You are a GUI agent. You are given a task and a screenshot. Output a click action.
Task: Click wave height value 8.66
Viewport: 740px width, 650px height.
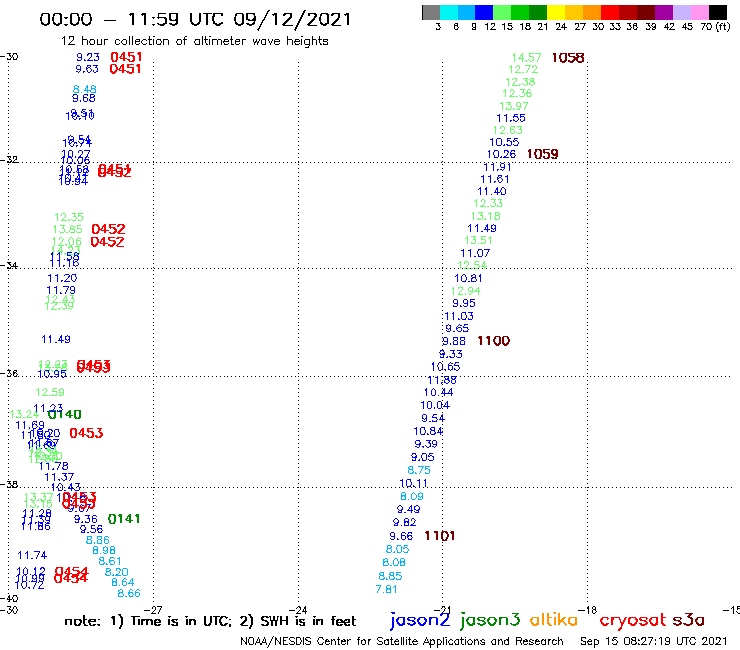[x=129, y=593]
